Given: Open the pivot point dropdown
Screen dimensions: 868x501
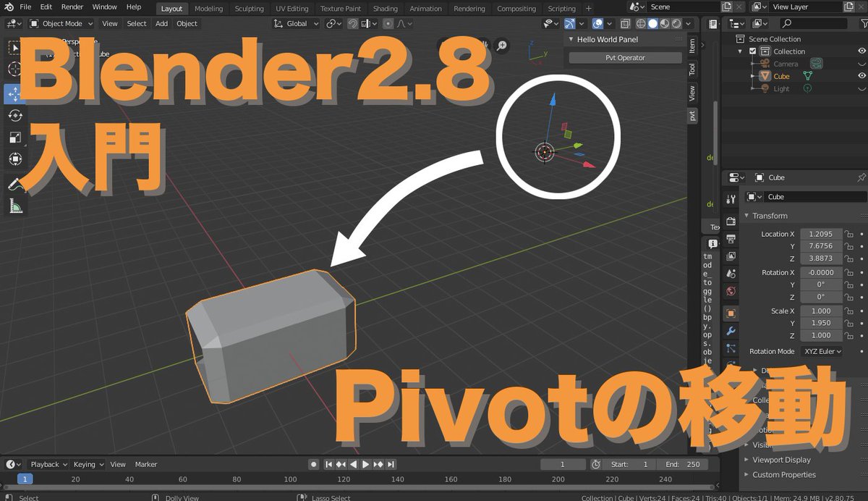Looking at the screenshot, I should pyautogui.click(x=333, y=23).
